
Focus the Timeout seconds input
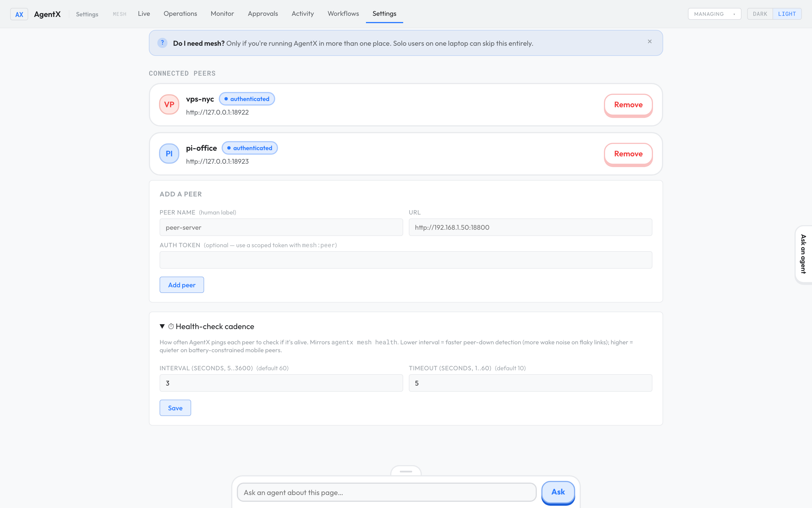point(530,383)
